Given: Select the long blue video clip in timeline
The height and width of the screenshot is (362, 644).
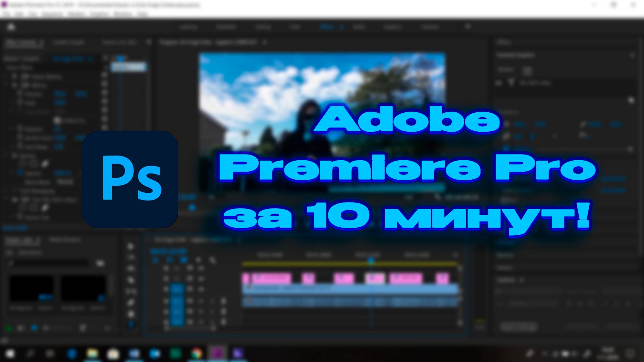Looking at the screenshot, I should (351, 289).
